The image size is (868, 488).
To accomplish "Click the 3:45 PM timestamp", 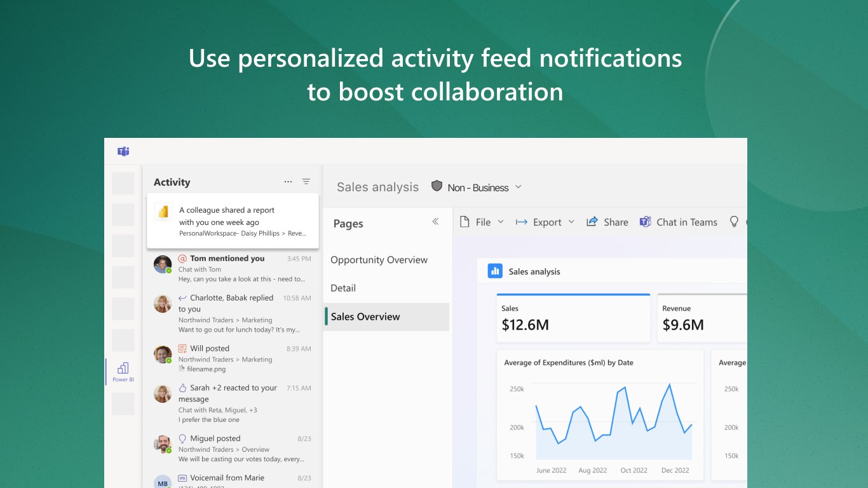I will pyautogui.click(x=299, y=259).
